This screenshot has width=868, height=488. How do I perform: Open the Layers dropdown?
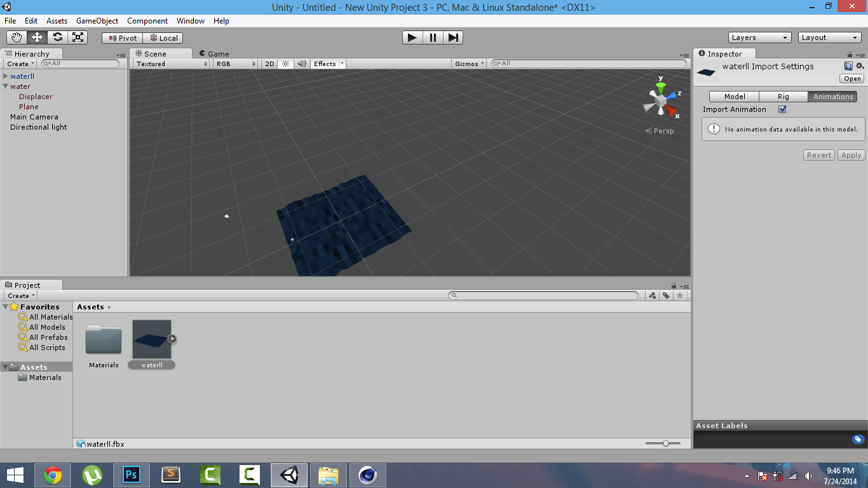760,37
